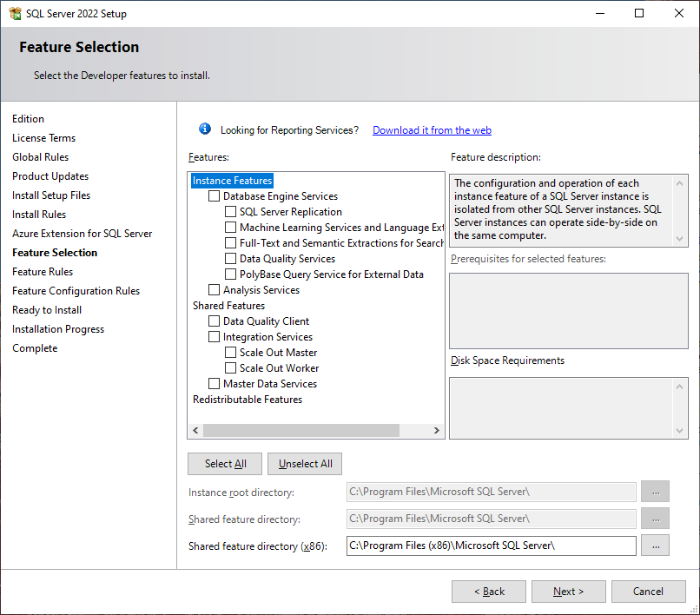The image size is (700, 615).
Task: Enable the Database Engine Services checkbox
Action: tap(215, 196)
